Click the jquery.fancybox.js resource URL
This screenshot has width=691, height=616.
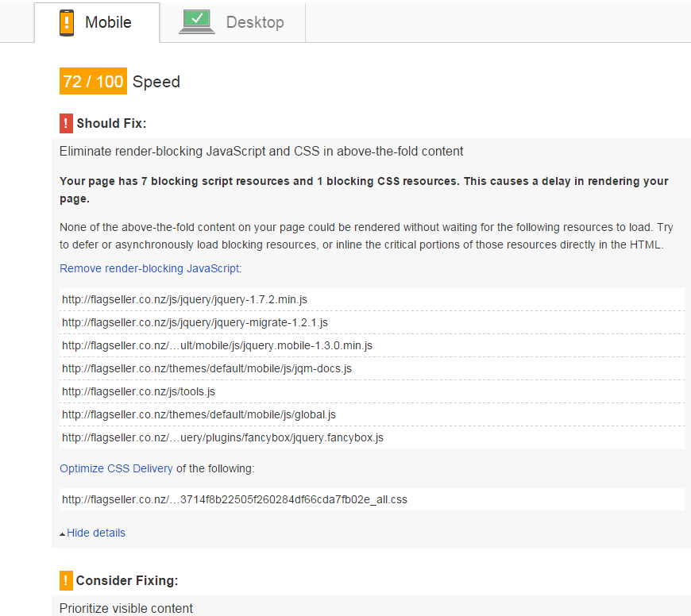tap(222, 437)
